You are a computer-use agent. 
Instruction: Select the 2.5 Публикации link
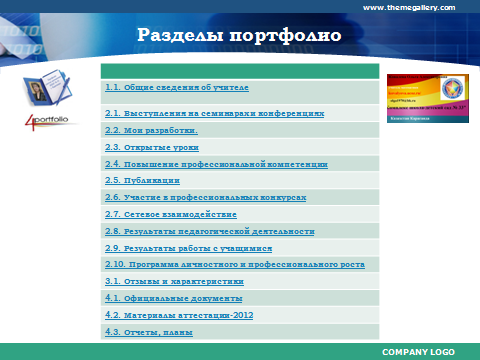[x=142, y=181]
